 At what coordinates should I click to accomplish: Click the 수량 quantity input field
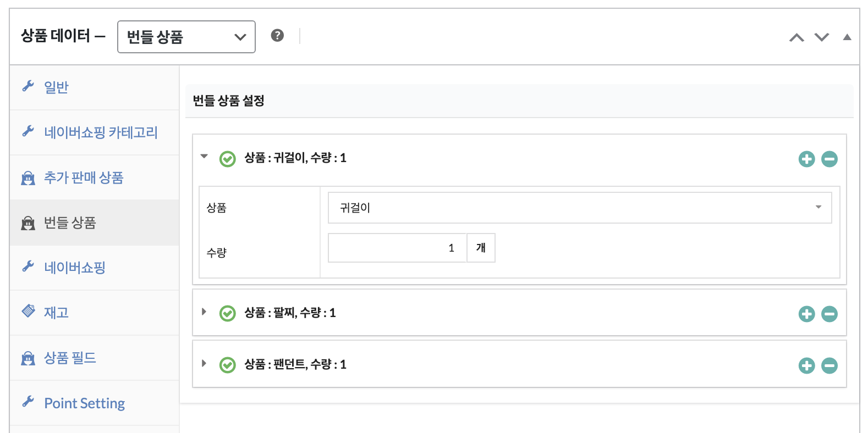(x=397, y=248)
